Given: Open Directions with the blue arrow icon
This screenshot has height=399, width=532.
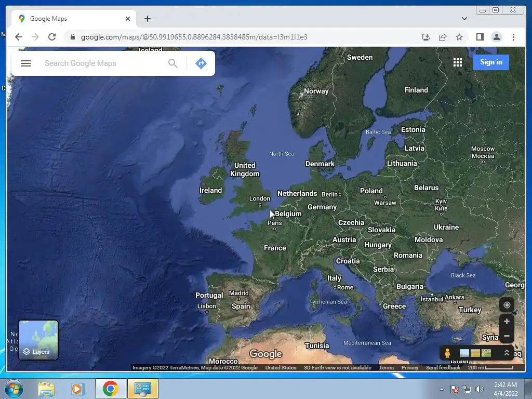Looking at the screenshot, I should 201,63.
